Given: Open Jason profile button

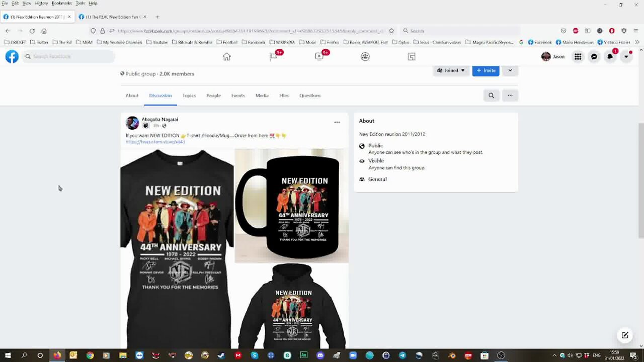Looking at the screenshot, I should (x=553, y=57).
